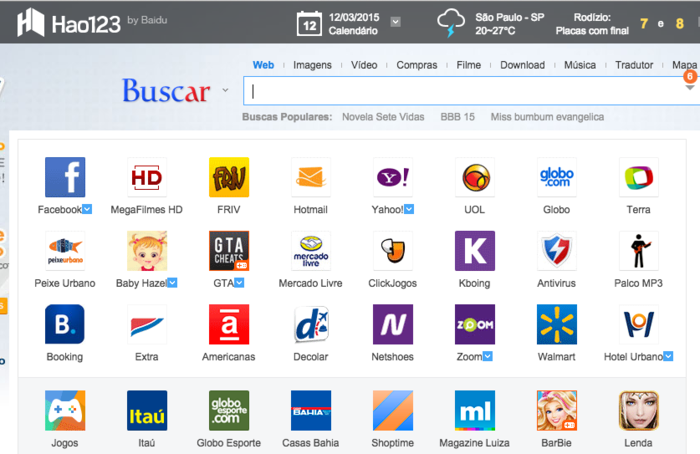Switch to the Download tab

tap(522, 65)
